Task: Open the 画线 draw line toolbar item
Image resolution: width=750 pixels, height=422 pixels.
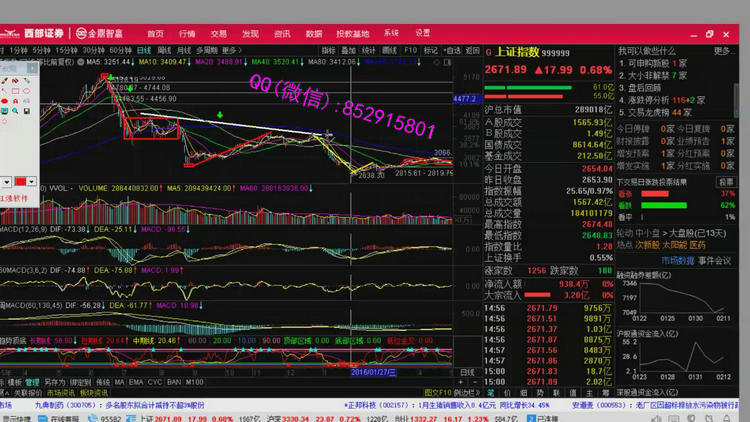Action: click(389, 50)
